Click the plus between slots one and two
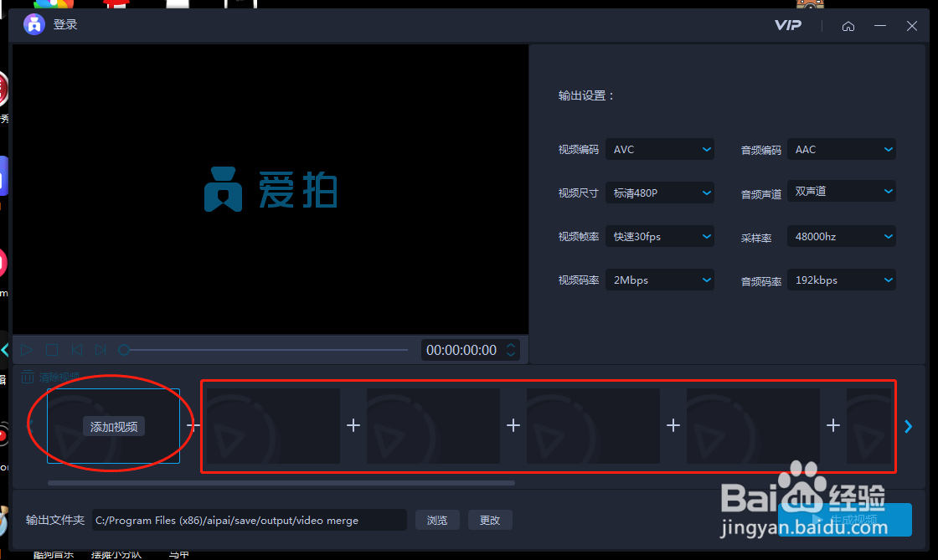This screenshot has width=938, height=560. [x=193, y=425]
